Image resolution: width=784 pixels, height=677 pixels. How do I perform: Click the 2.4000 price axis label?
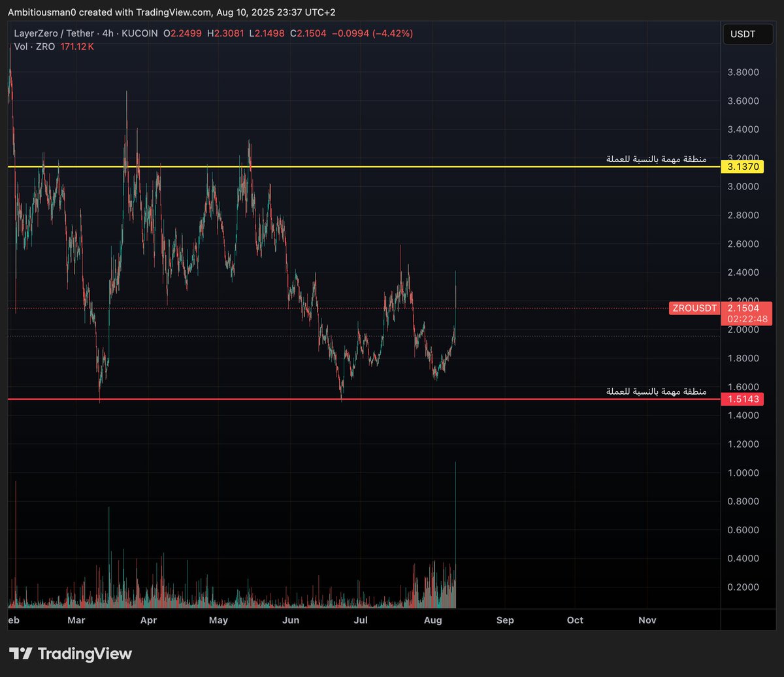click(x=743, y=272)
